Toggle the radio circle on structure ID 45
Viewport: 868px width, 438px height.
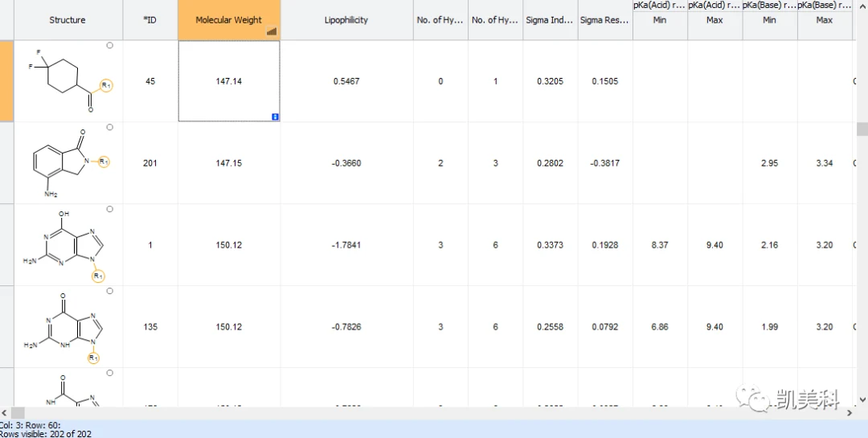tap(109, 45)
